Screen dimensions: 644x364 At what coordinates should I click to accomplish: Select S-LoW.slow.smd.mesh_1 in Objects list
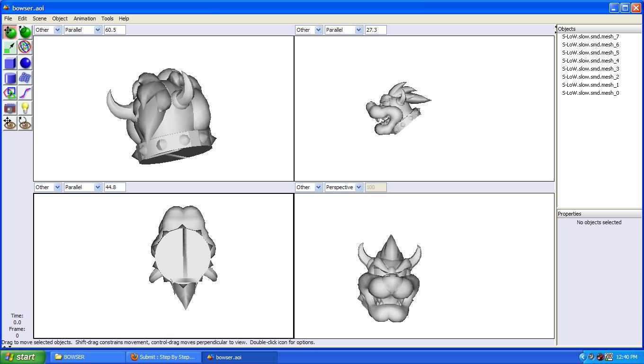coord(590,85)
